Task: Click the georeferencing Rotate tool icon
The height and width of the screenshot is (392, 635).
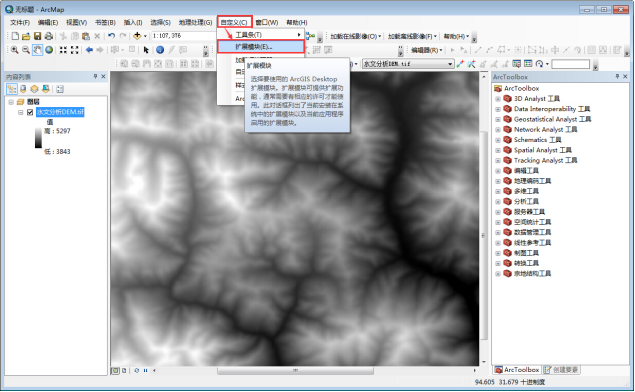Action: click(539, 64)
